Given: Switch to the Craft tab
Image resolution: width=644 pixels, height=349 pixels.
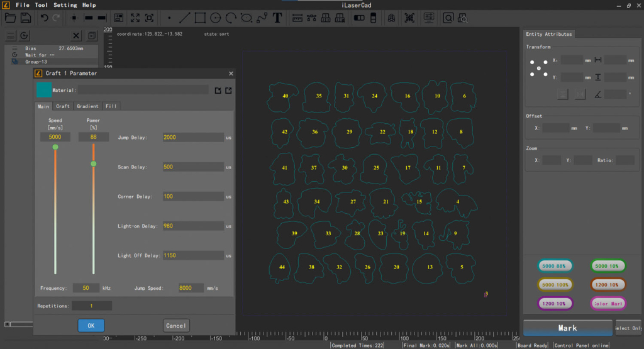Looking at the screenshot, I should pyautogui.click(x=63, y=106).
